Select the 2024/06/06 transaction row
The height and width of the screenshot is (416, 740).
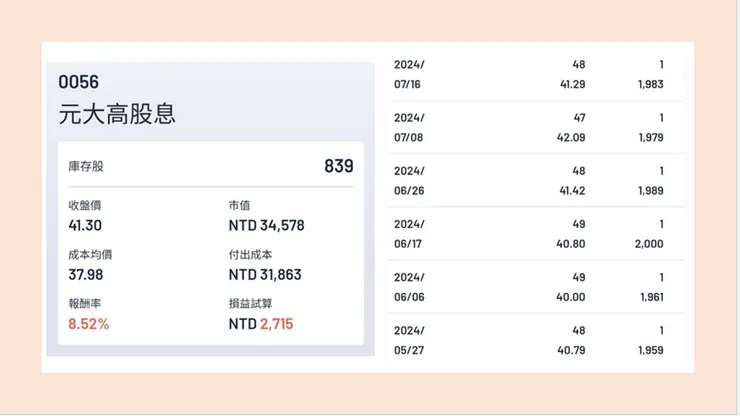point(535,286)
